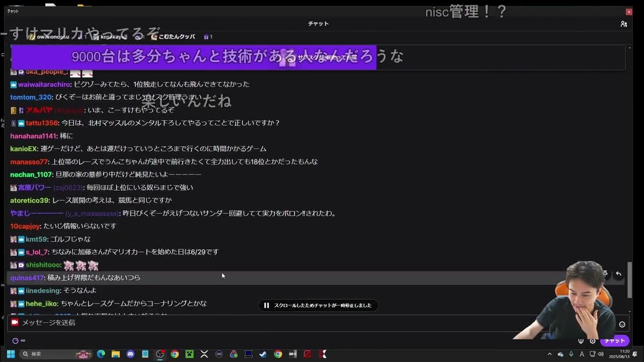Open Steam from taskbar
The height and width of the screenshot is (362, 644).
click(x=263, y=354)
